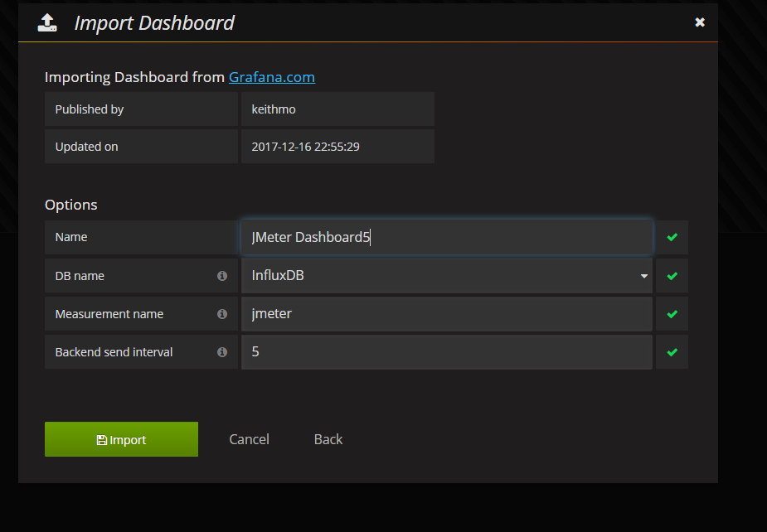Click the Measurement name info icon
767x532 pixels.
click(222, 314)
